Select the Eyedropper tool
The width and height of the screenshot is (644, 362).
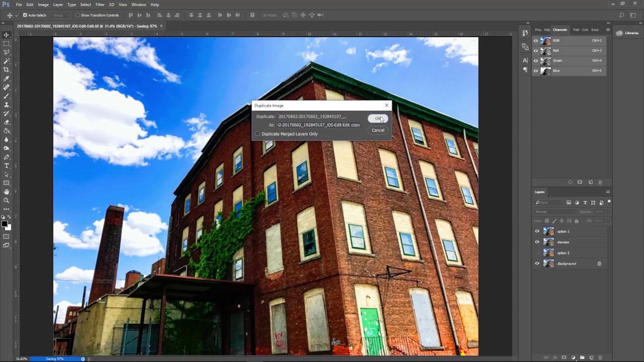(x=7, y=78)
